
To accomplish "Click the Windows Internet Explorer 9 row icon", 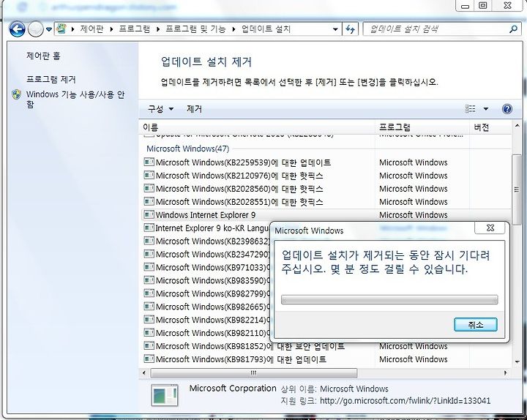I will point(149,214).
